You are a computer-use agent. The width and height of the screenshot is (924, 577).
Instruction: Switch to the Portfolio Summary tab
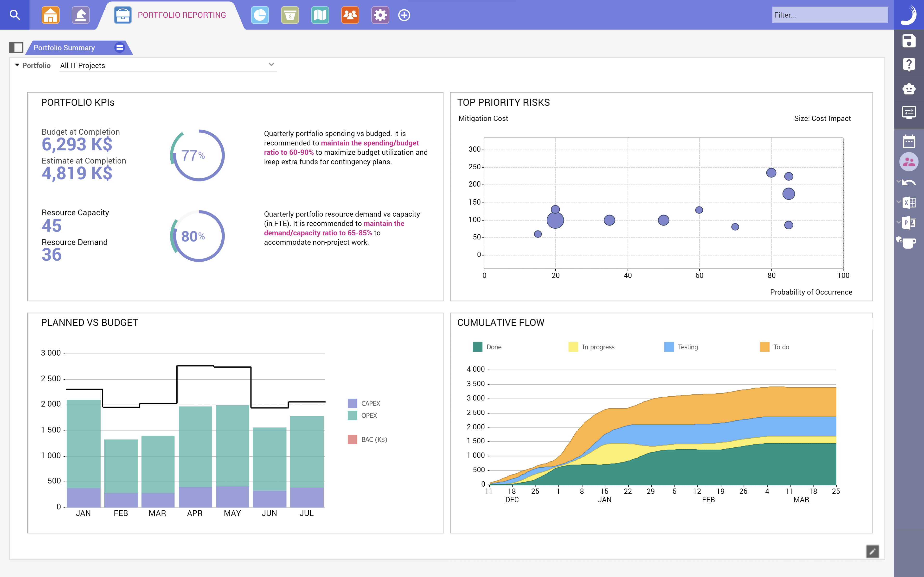tap(64, 47)
